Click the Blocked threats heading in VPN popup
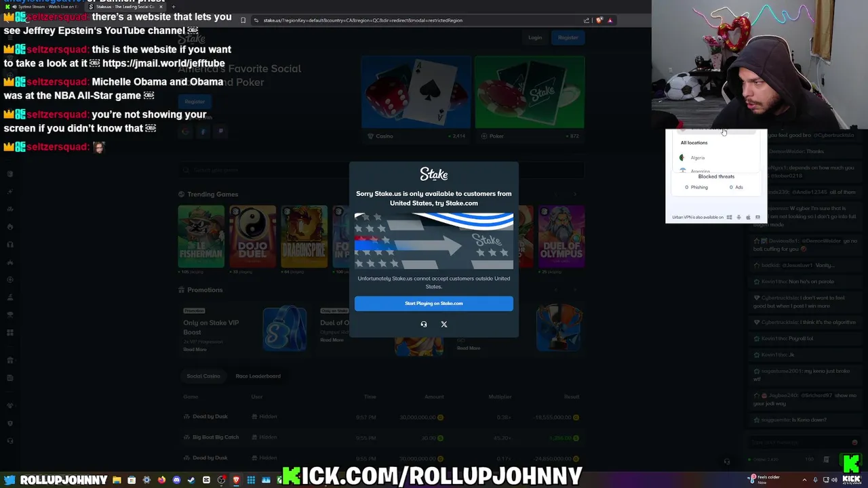Image resolution: width=868 pixels, height=488 pixels. (716, 176)
